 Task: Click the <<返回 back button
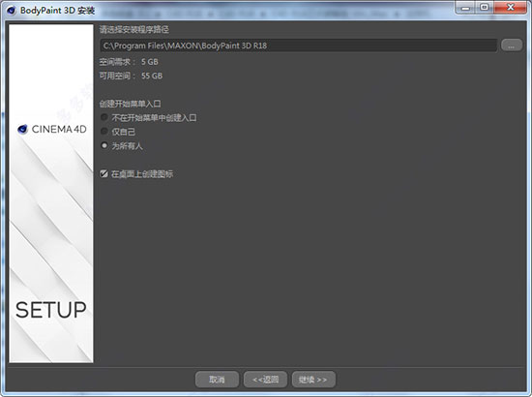265,380
